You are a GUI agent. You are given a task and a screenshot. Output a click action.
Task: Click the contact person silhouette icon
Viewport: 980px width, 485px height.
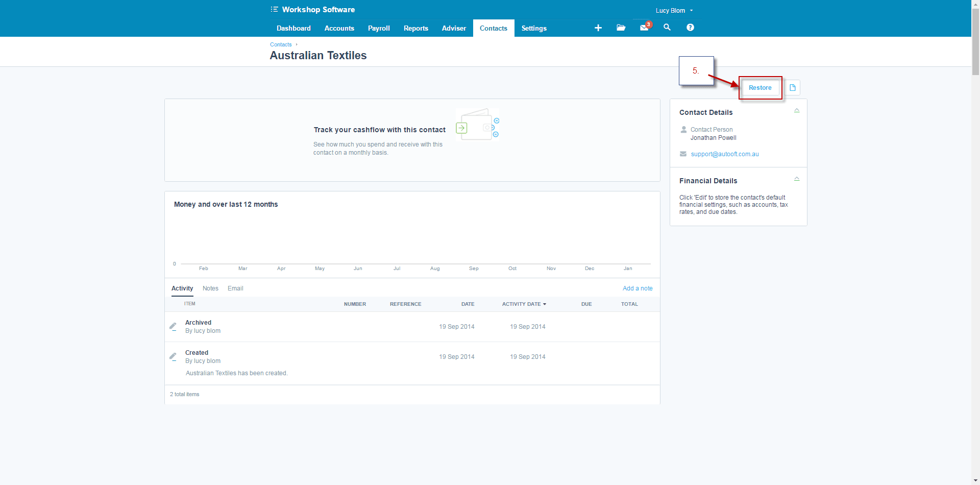click(x=683, y=130)
